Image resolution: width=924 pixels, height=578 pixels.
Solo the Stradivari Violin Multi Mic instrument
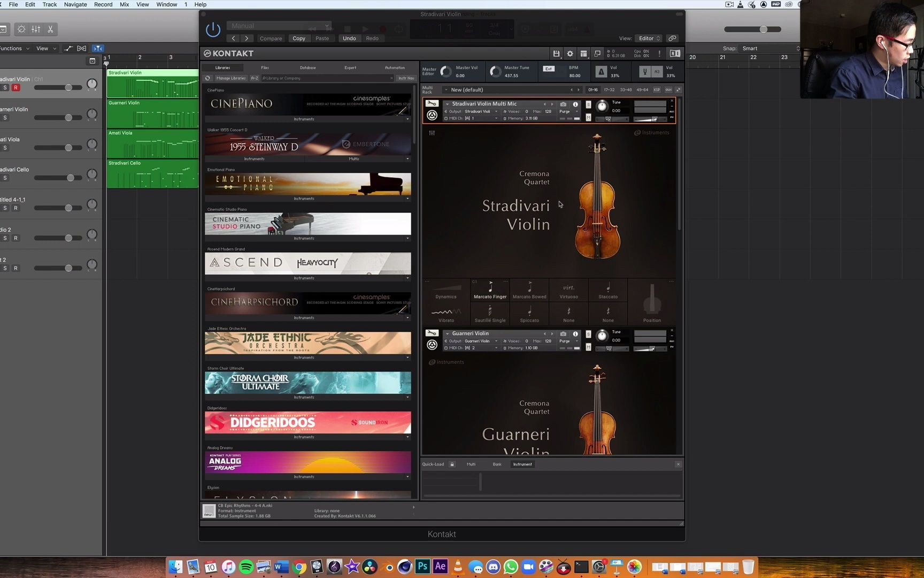[x=588, y=104]
